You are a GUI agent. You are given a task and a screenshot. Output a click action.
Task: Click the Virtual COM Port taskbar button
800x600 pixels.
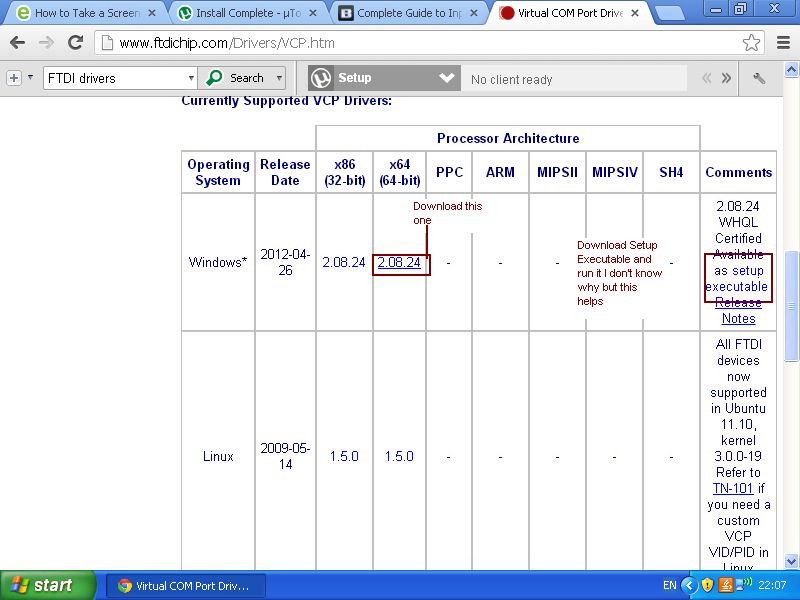(x=185, y=586)
